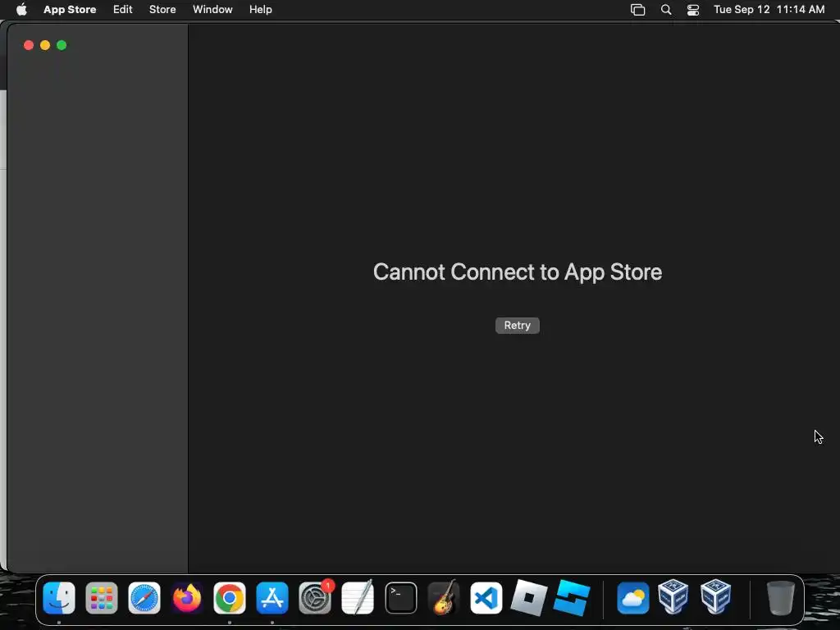Open the App Store menu
840x630 pixels.
click(x=70, y=10)
